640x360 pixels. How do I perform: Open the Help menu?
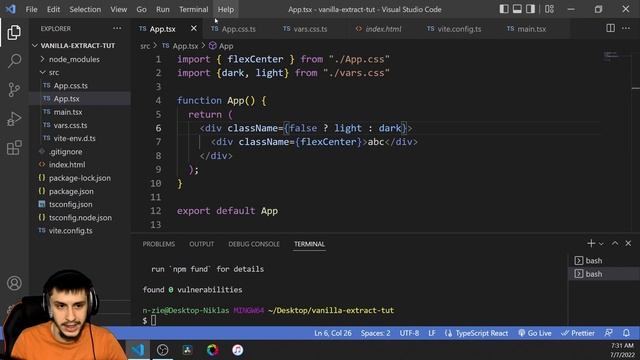tap(226, 9)
